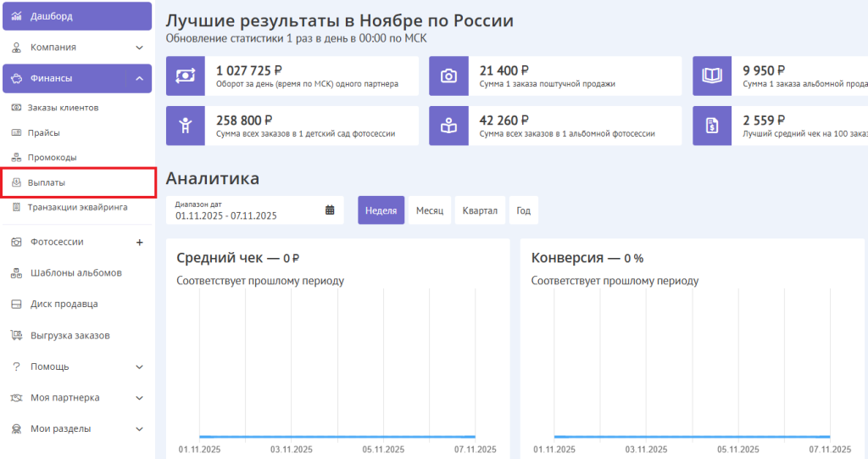This screenshot has height=459, width=868.
Task: Click the reading icon on 42 260 ₽ card
Action: click(x=448, y=126)
